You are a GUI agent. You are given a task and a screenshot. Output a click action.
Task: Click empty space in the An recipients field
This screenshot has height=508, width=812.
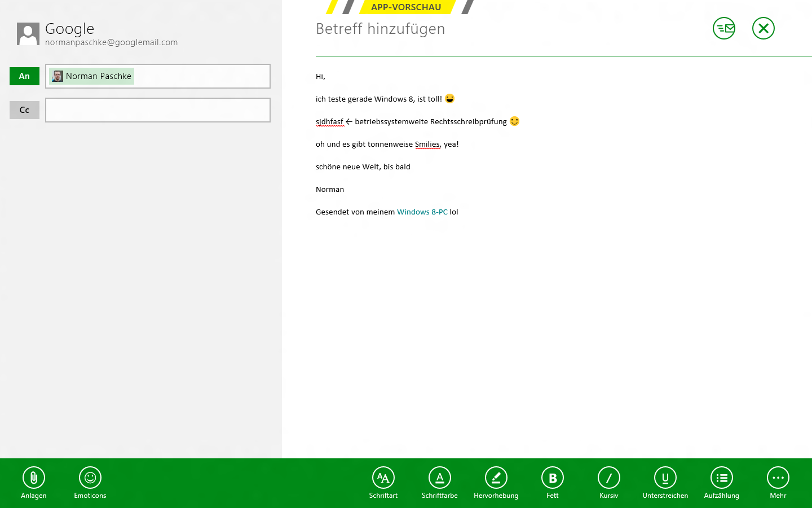(x=202, y=76)
